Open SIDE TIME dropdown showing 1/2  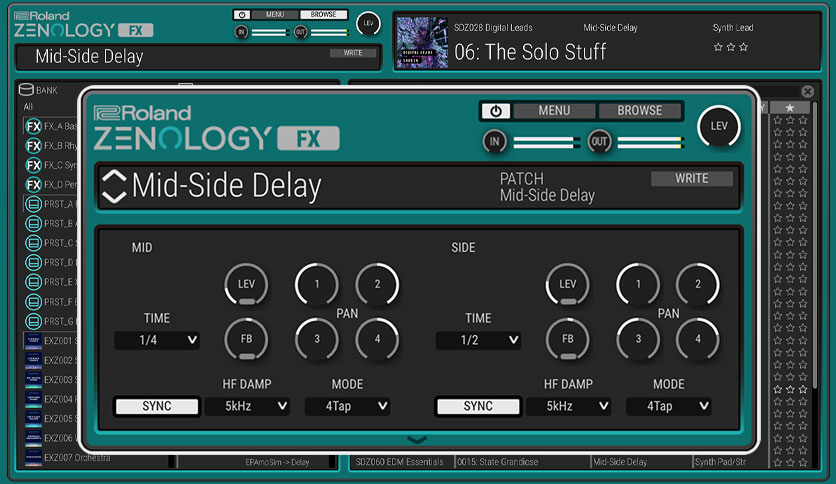[x=478, y=340]
